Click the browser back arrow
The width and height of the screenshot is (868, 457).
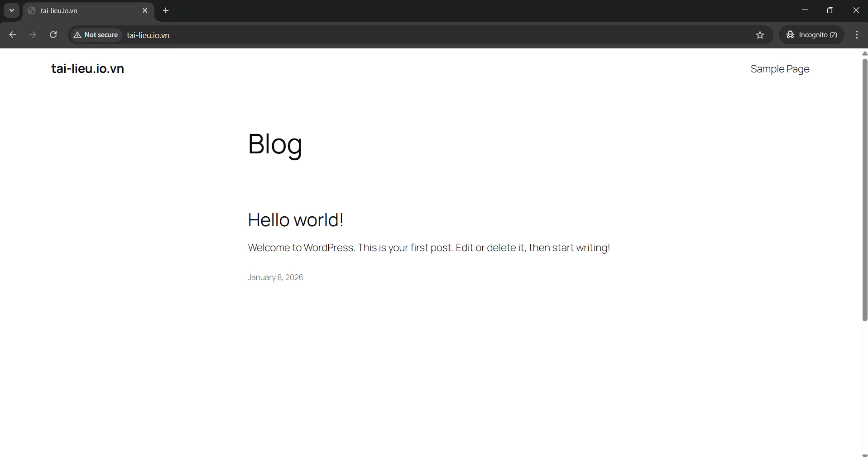pyautogui.click(x=13, y=35)
